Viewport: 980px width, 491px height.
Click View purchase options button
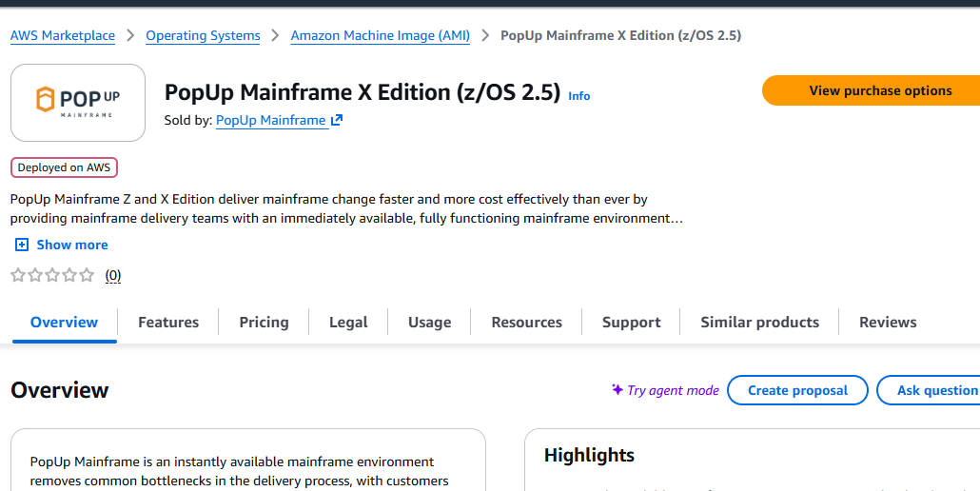point(872,90)
